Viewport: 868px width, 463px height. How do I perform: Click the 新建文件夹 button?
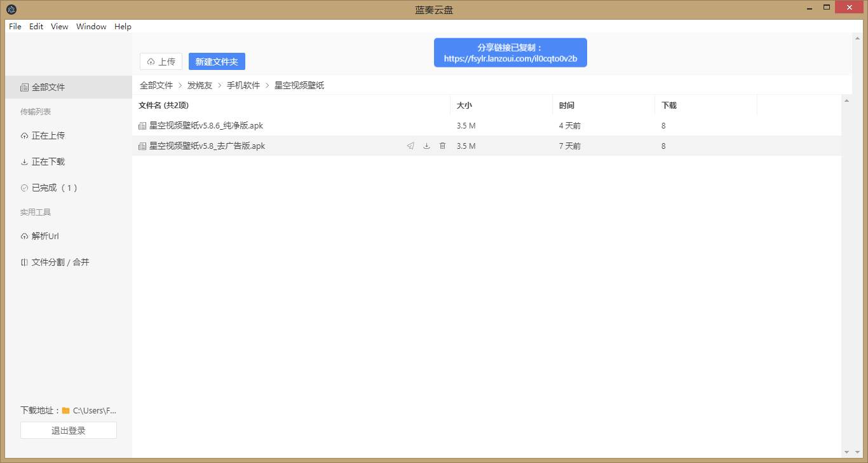tap(217, 62)
